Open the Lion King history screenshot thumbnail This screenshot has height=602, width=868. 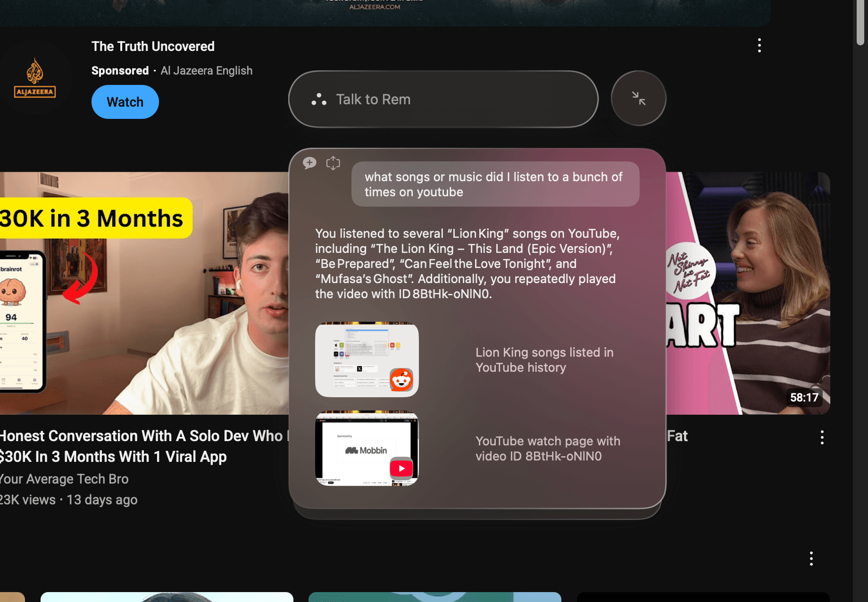pos(367,360)
